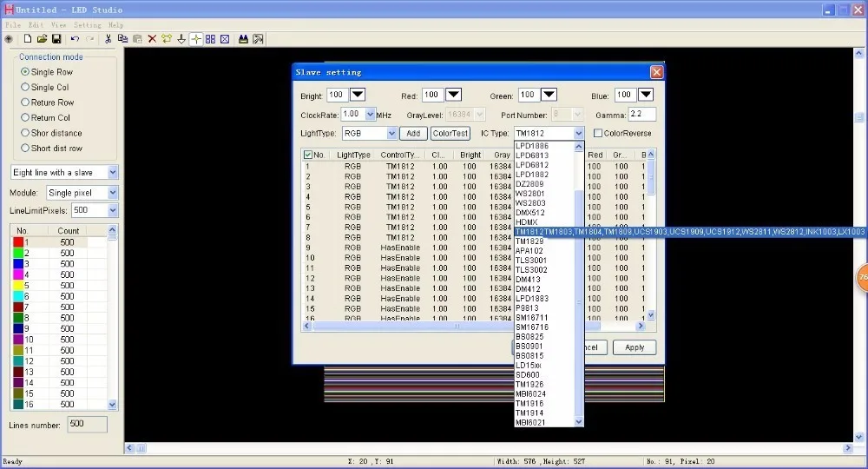Open the Blue value dropdown
Screen dimensions: 868x469
coord(646,95)
